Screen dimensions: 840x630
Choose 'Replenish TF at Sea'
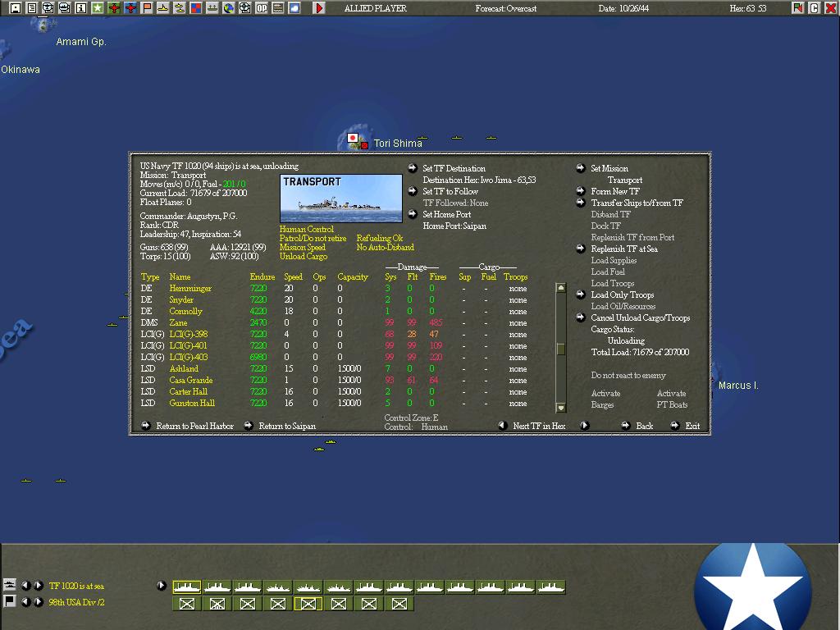pos(624,249)
